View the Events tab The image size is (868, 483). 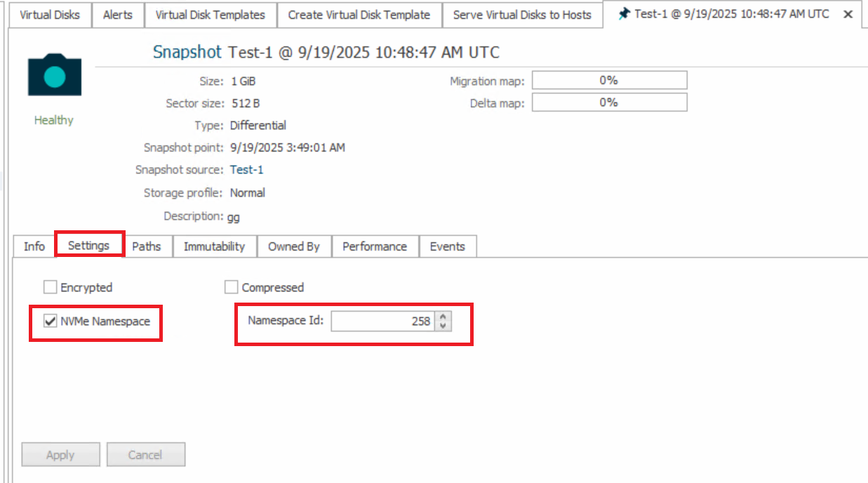tap(447, 246)
